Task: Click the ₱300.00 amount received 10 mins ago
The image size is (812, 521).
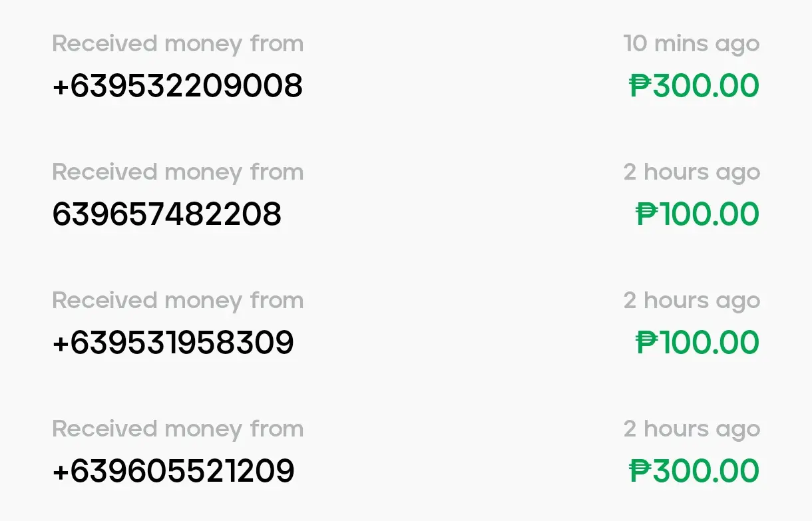Action: point(694,86)
